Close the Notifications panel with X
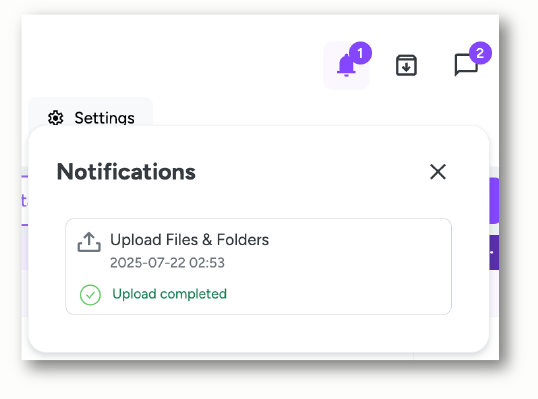The height and width of the screenshot is (399, 538). 438,172
